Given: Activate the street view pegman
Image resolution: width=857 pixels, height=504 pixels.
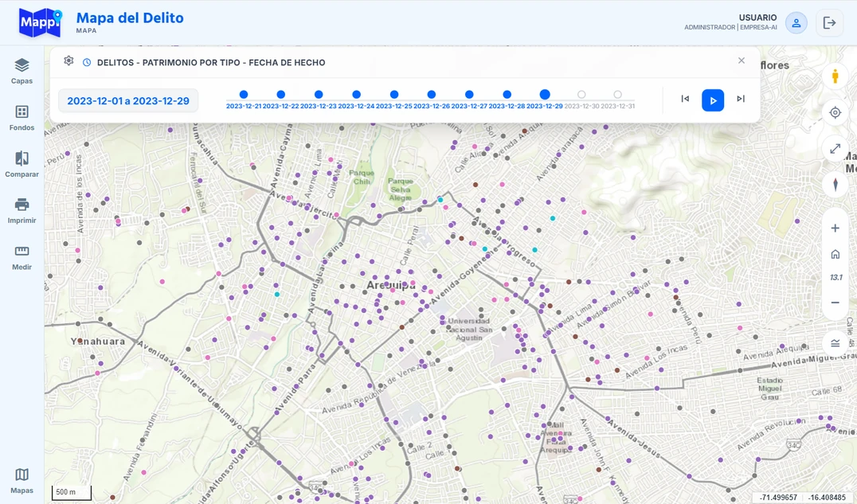Looking at the screenshot, I should coord(835,76).
